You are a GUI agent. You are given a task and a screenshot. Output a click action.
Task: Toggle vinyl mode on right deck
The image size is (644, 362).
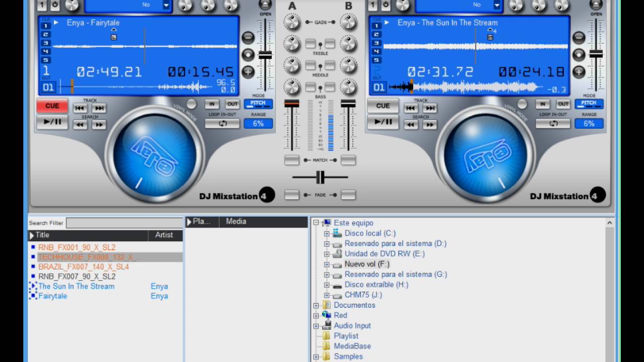tap(522, 104)
